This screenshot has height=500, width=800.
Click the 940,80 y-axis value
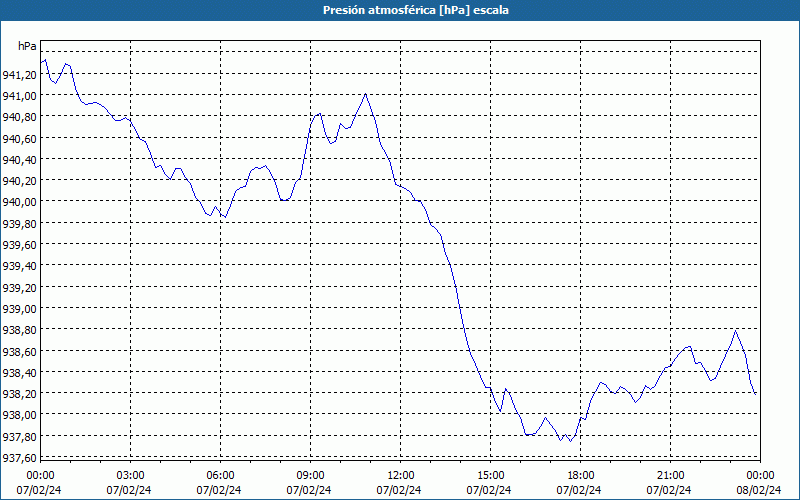pos(19,117)
